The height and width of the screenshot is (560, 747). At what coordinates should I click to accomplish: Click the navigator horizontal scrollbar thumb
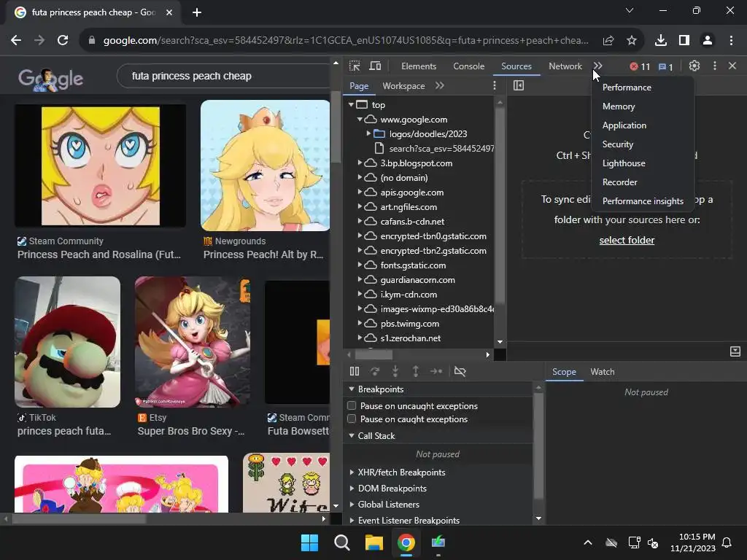(374, 354)
